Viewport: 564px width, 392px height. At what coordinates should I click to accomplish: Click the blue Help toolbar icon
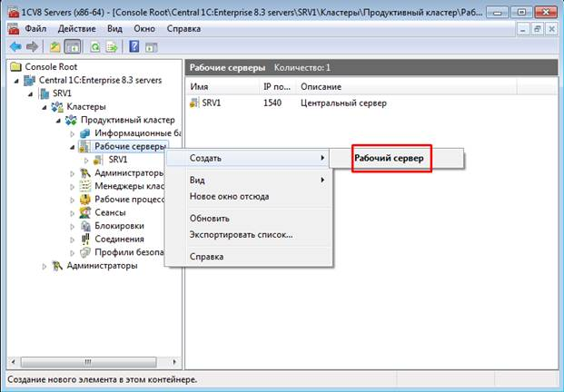pyautogui.click(x=134, y=46)
